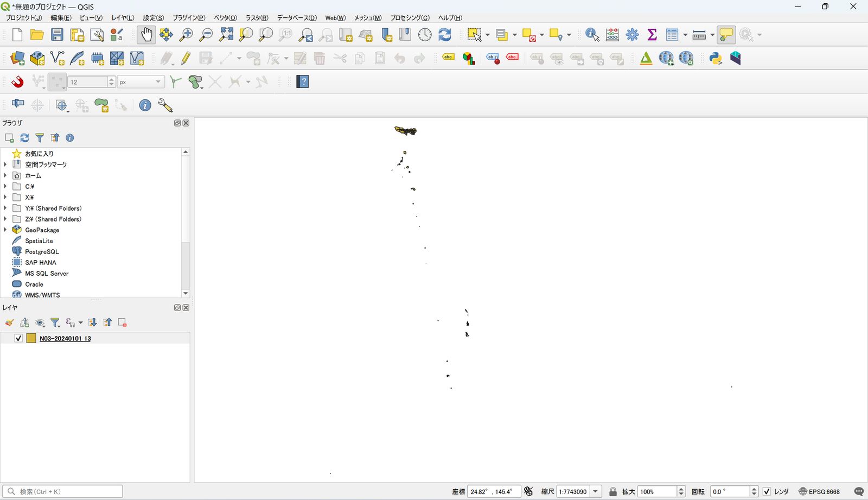Enable snapping with the magnet icon
This screenshot has width=868, height=500.
[x=17, y=82]
